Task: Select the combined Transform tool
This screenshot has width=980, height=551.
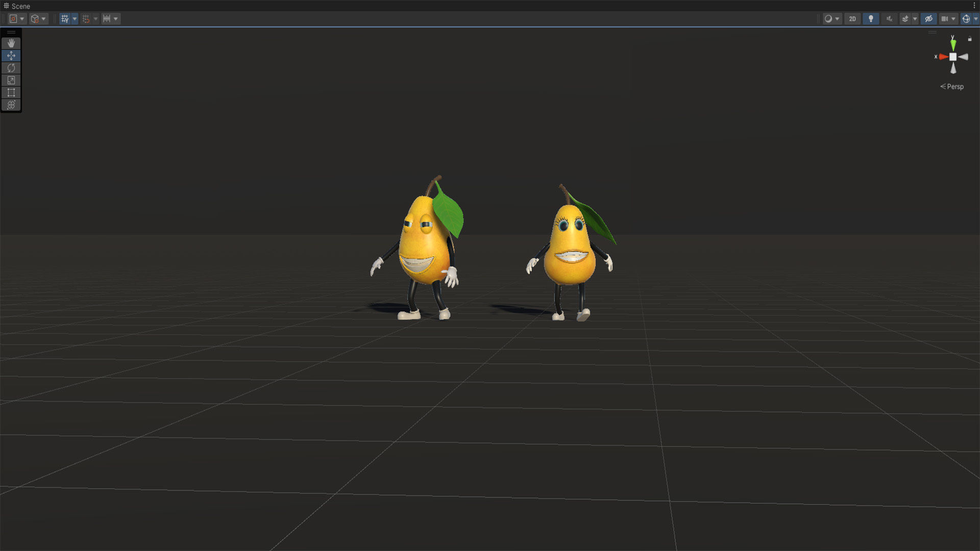Action: click(x=11, y=105)
